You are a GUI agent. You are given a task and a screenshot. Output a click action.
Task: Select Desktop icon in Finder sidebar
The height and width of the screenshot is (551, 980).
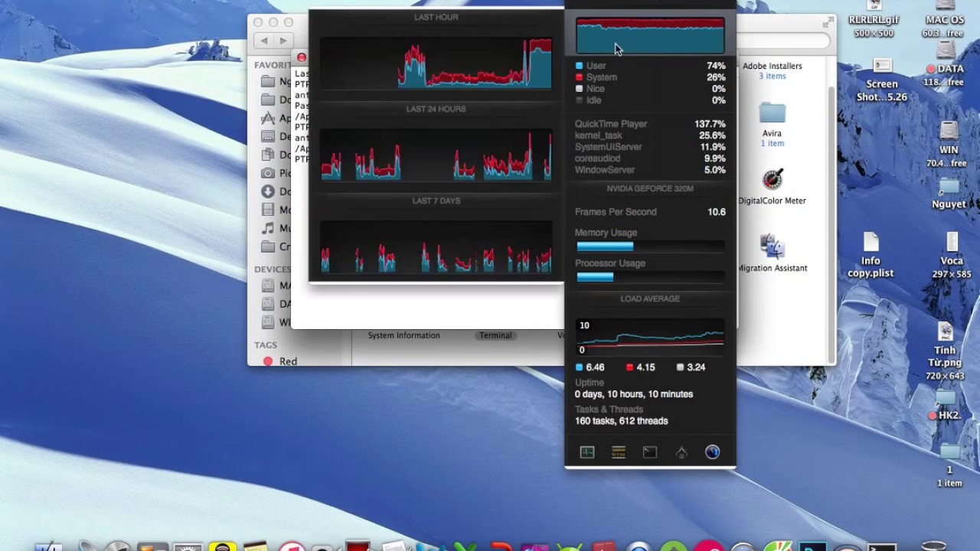pyautogui.click(x=268, y=136)
